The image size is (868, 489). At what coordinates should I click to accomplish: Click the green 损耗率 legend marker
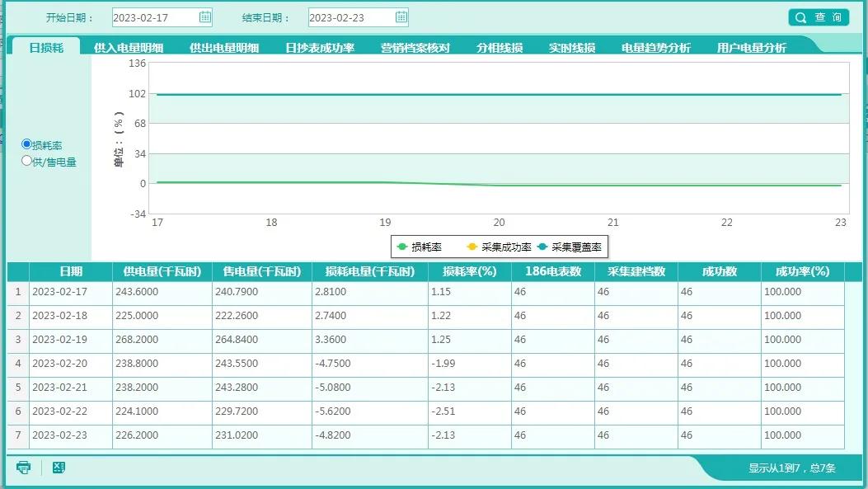coord(401,246)
